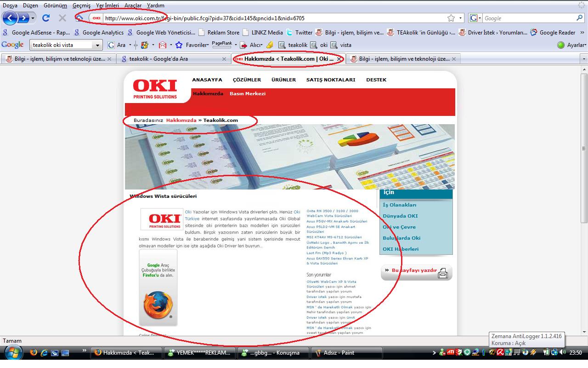The image size is (588, 368).
Task: Find the word teakolik using toolbar button
Action: [293, 45]
